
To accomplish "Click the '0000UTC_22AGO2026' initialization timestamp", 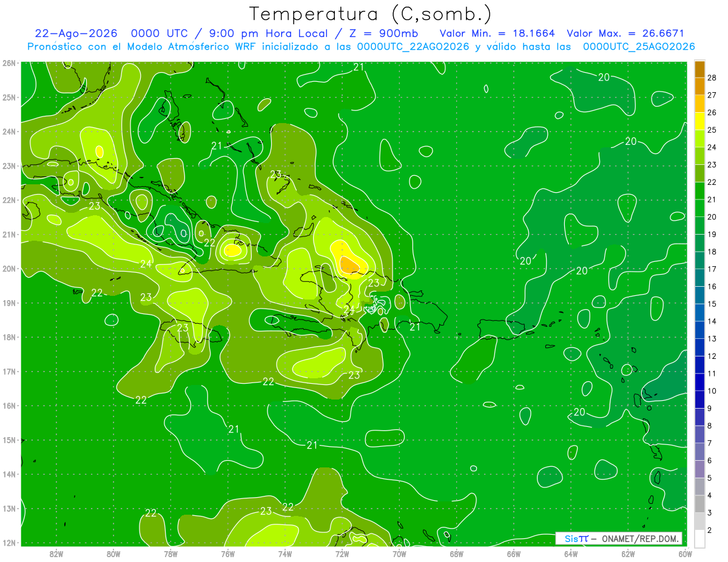I will pos(413,47).
